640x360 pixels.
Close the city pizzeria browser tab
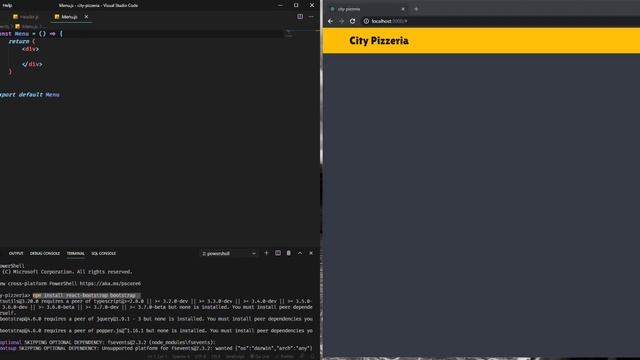403,9
